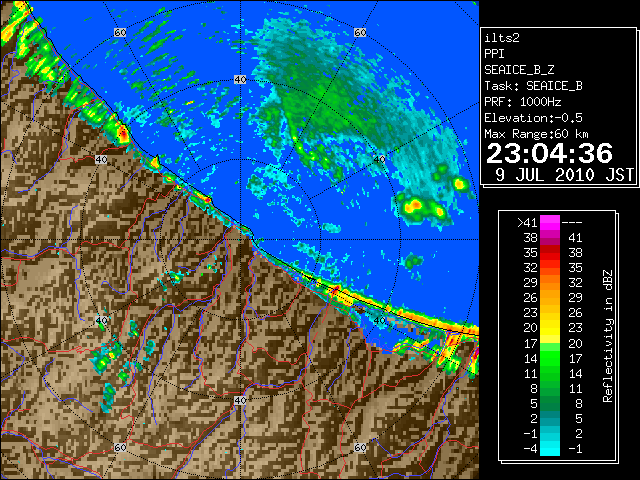Click the "60" range label on southwest land

click(x=120, y=448)
